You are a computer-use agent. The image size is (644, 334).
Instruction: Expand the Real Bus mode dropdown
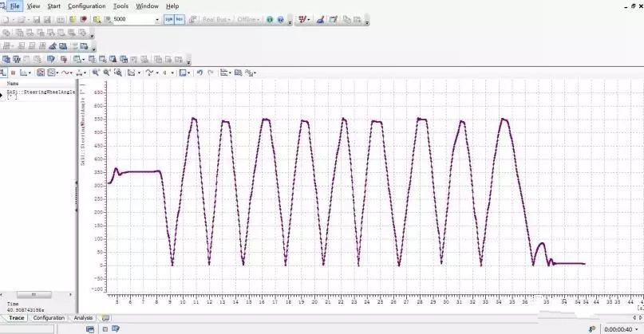230,19
